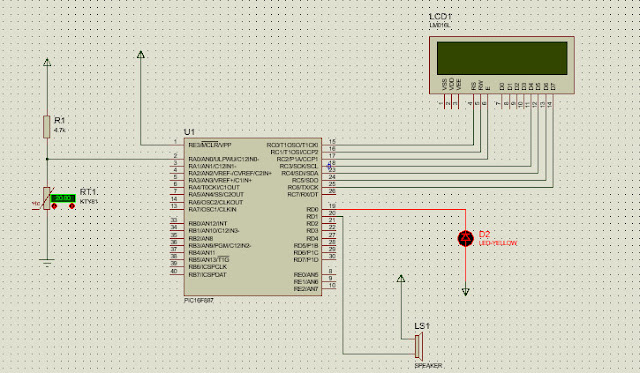640x373 pixels.
Task: Select the LS1 speaker symbol
Action: tap(419, 346)
